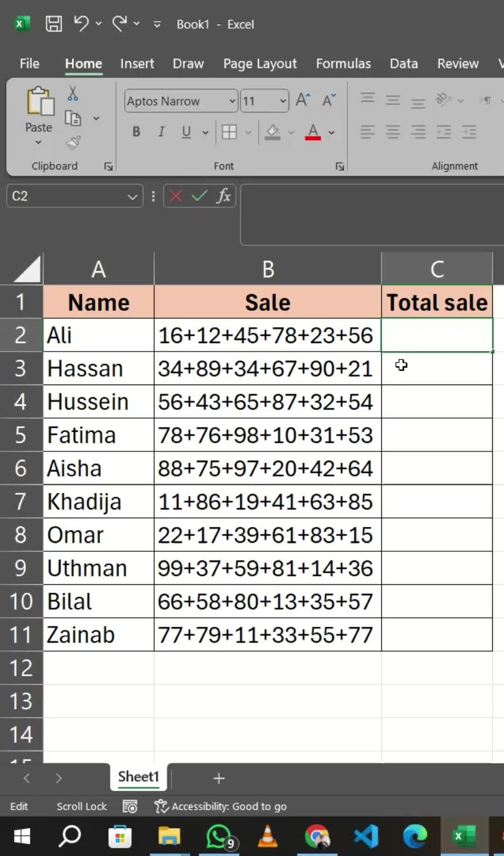
Task: Set middle vertical alignment
Action: pyautogui.click(x=393, y=100)
